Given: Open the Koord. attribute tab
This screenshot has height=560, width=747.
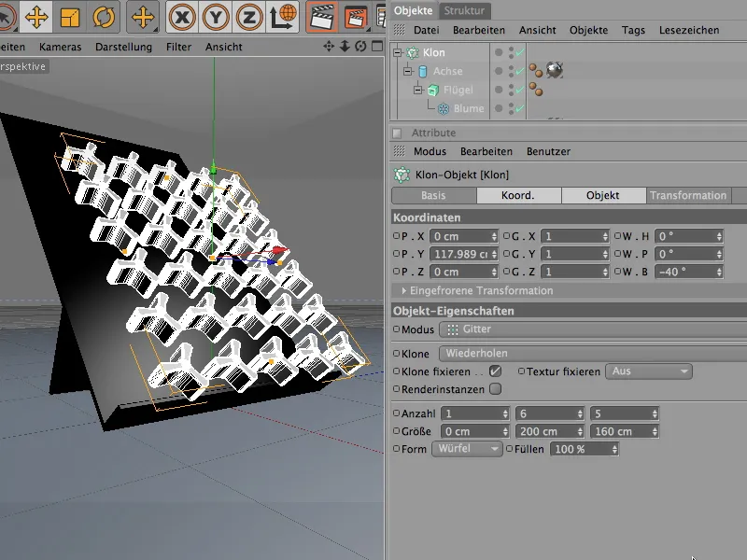Looking at the screenshot, I should (x=518, y=196).
